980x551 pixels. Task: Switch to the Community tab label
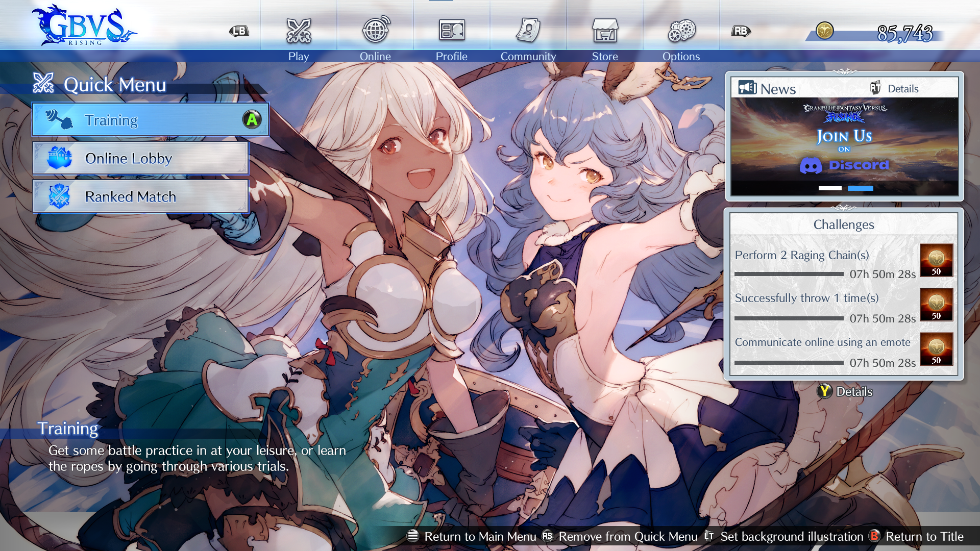528,56
